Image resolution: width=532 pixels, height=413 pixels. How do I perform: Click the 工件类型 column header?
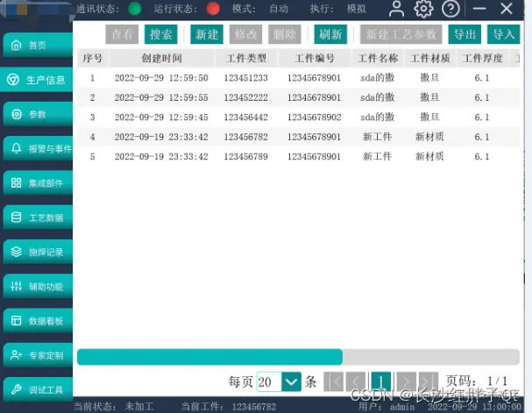(x=246, y=58)
